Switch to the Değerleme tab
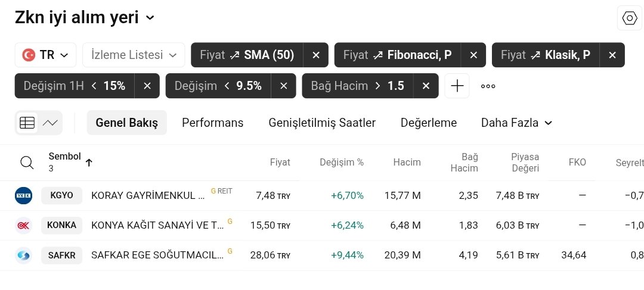This screenshot has height=290, width=644. point(428,123)
